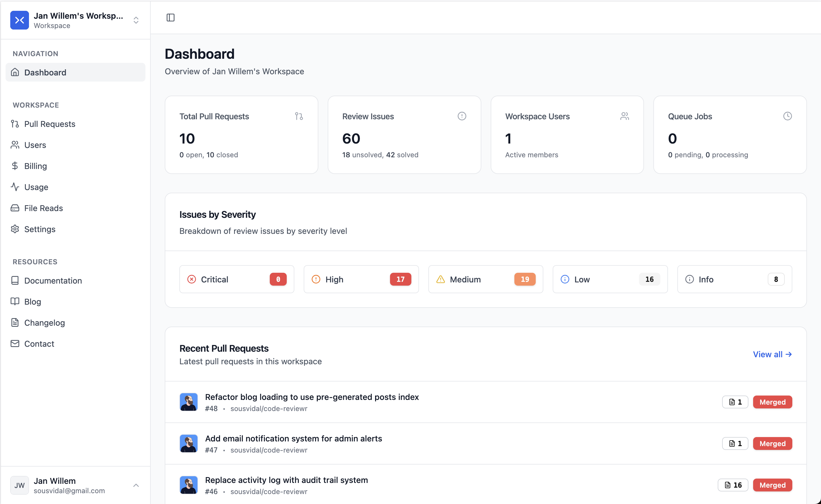This screenshot has width=821, height=504.
Task: Click the Usage activity icon
Action: (15, 187)
